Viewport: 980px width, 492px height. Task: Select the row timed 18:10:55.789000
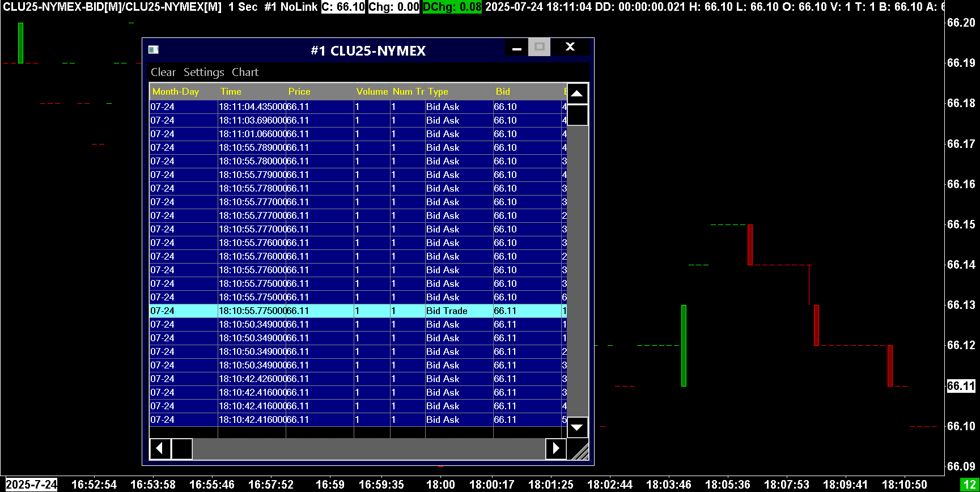[x=358, y=147]
